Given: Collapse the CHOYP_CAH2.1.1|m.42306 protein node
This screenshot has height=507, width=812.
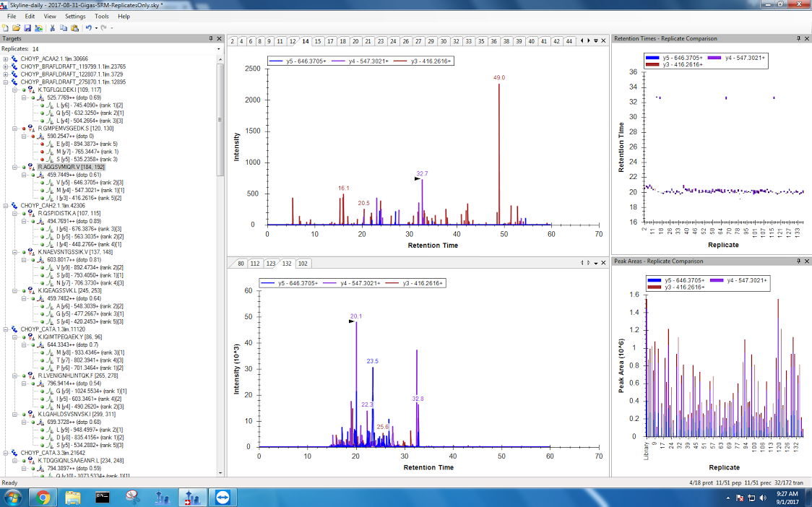Looking at the screenshot, I should pyautogui.click(x=6, y=205).
